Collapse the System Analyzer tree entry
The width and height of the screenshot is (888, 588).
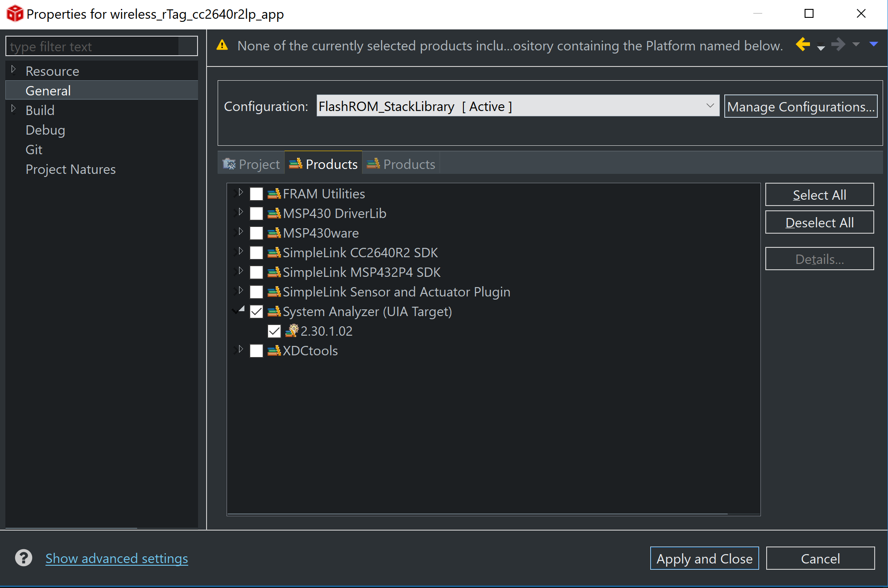tap(240, 310)
